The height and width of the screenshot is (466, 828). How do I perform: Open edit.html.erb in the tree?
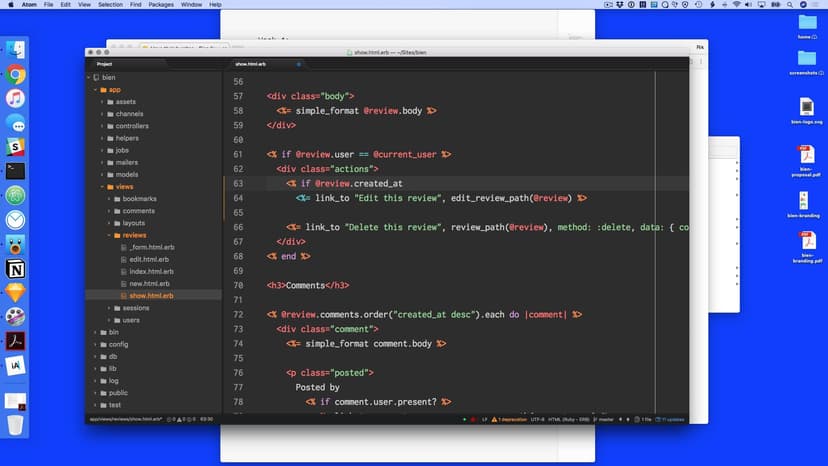click(x=150, y=259)
